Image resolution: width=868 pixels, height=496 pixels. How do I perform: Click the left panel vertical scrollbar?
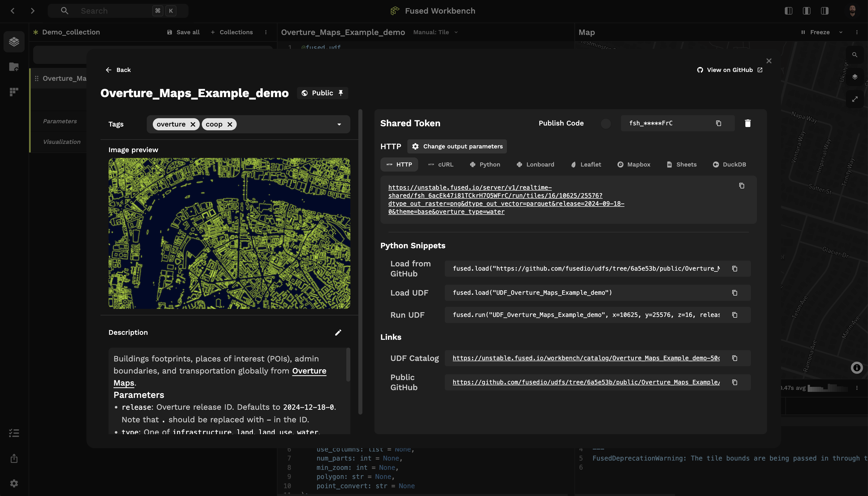pyautogui.click(x=360, y=262)
